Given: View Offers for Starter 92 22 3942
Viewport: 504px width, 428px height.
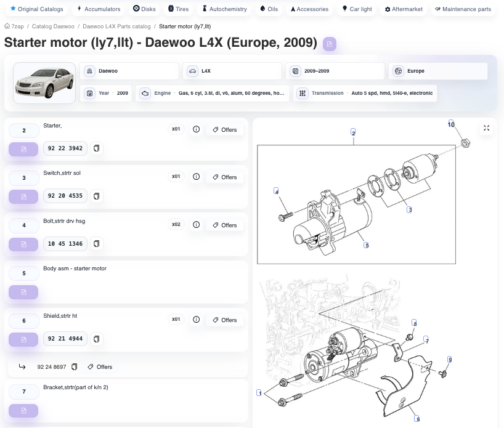Looking at the screenshot, I should tap(225, 129).
